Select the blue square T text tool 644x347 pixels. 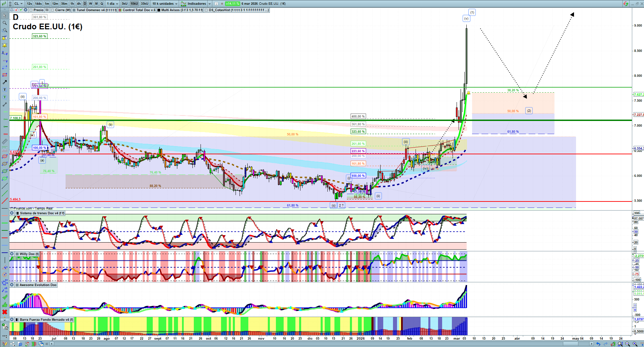[5, 90]
